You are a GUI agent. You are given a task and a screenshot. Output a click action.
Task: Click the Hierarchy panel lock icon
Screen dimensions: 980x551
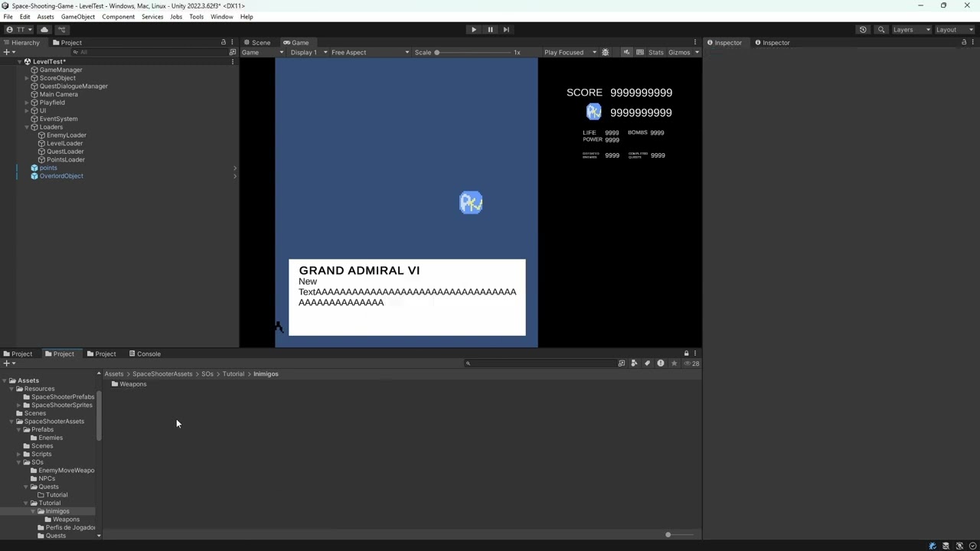coord(224,42)
